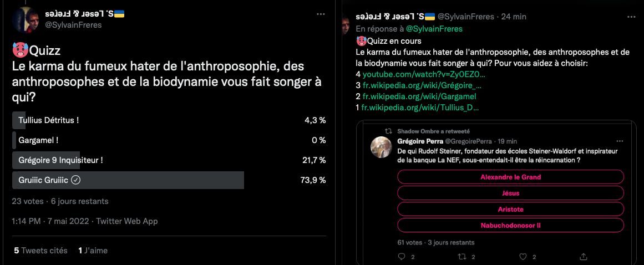This screenshot has height=265, width=644.
Task: Open the Wikipedia Gargamel link
Action: [419, 96]
